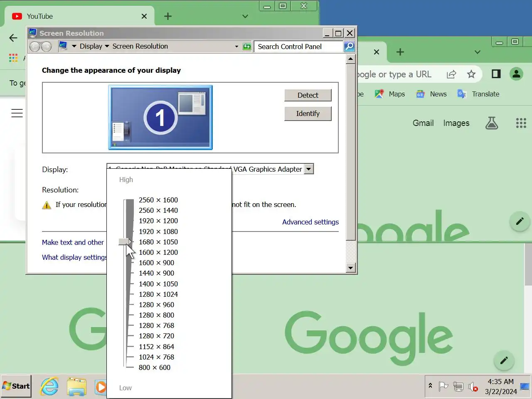Bookmark this page with star icon
532x399 pixels.
tap(471, 74)
